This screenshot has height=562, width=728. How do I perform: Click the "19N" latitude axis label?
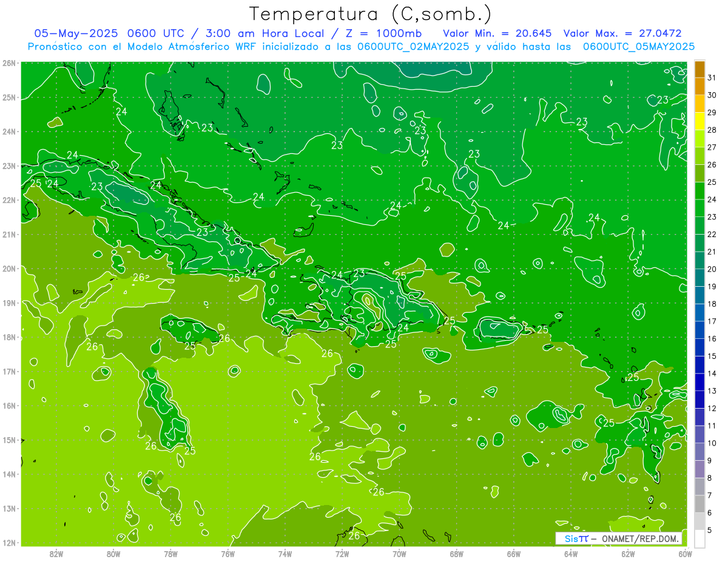(9, 303)
